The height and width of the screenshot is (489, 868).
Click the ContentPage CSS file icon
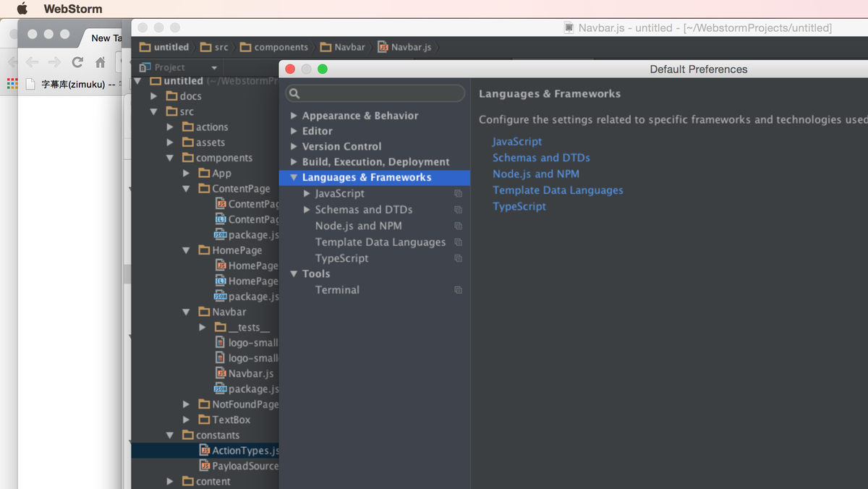221,219
